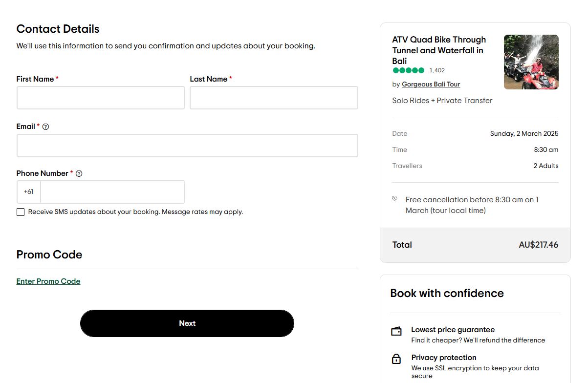
Task: Open the Email field help icon
Action: [x=45, y=127]
